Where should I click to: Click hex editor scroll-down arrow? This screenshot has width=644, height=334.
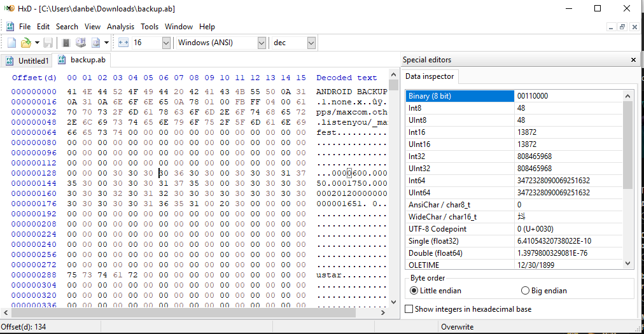coord(393,302)
